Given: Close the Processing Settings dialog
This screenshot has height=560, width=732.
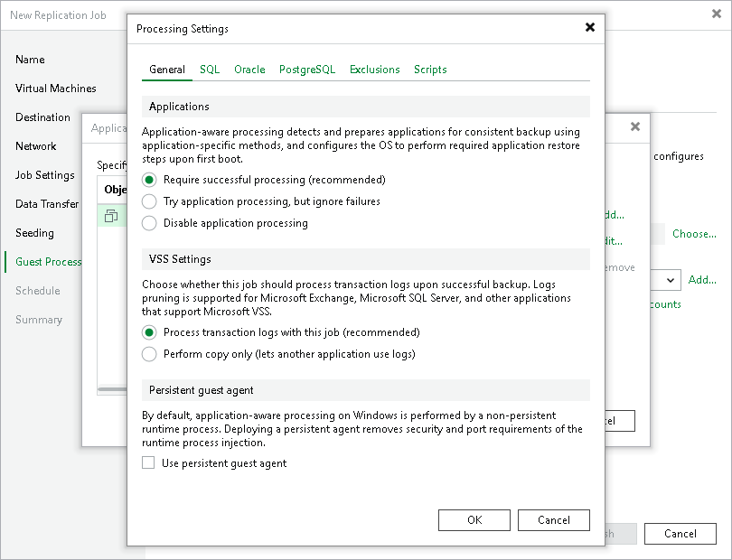Looking at the screenshot, I should coord(590,27).
